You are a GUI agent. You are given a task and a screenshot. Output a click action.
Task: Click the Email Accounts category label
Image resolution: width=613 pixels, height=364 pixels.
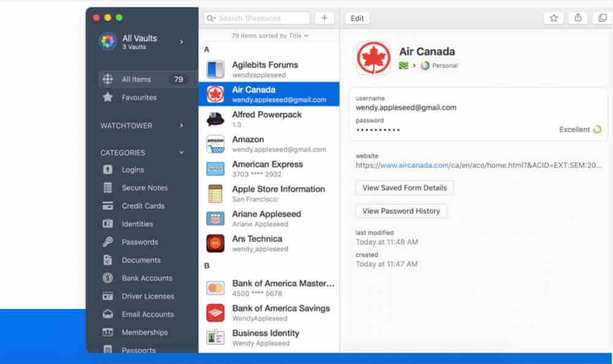click(x=148, y=314)
